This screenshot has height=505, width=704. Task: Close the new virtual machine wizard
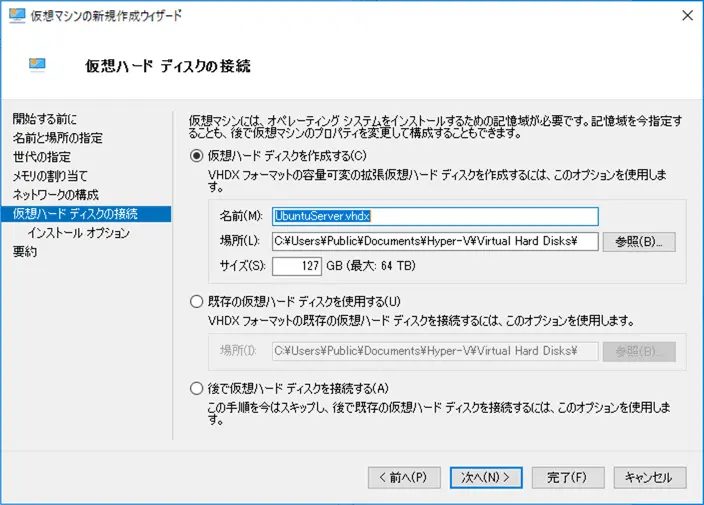[687, 16]
